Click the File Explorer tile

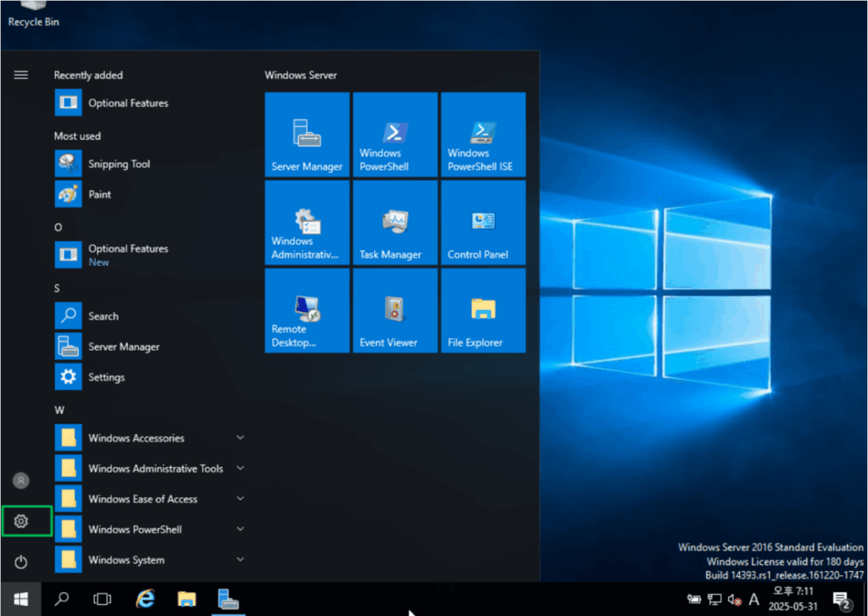[x=483, y=310]
